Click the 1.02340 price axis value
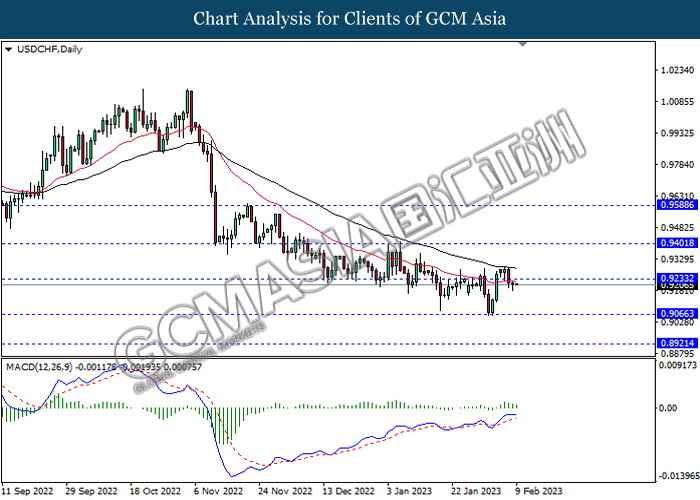The image size is (700, 500). (677, 70)
